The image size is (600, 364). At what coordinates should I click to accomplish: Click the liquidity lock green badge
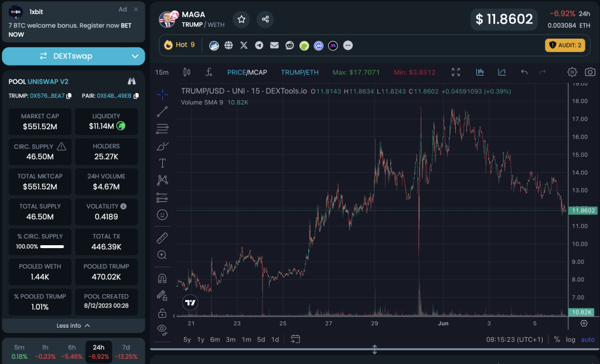(121, 126)
